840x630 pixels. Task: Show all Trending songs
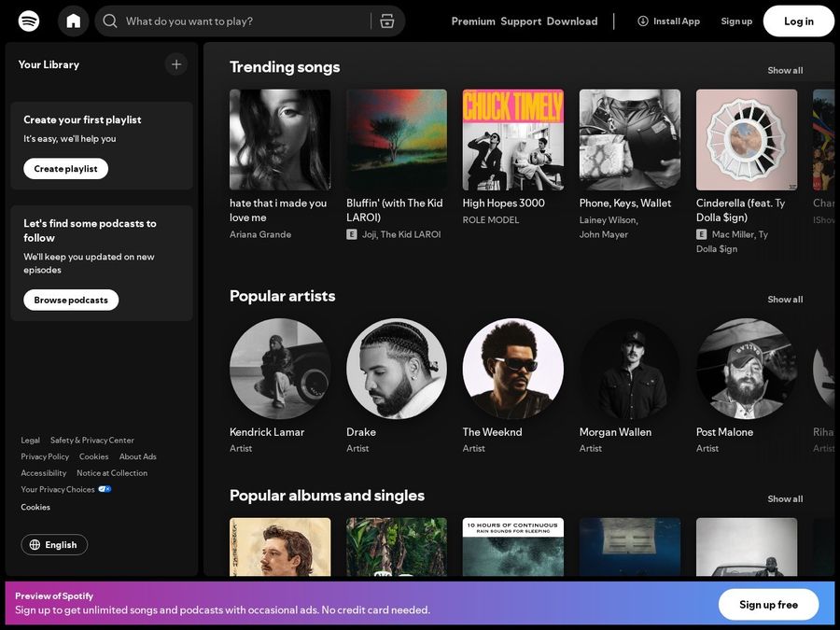coord(785,70)
